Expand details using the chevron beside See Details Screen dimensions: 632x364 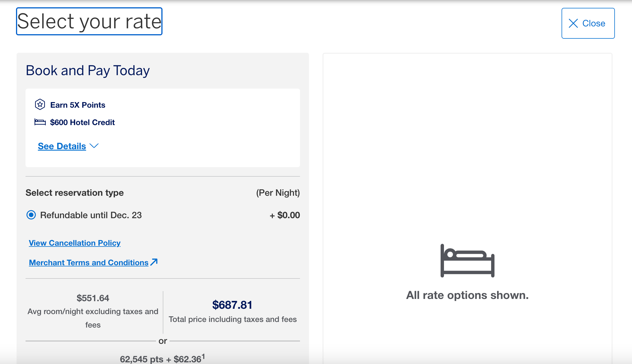[x=94, y=146]
